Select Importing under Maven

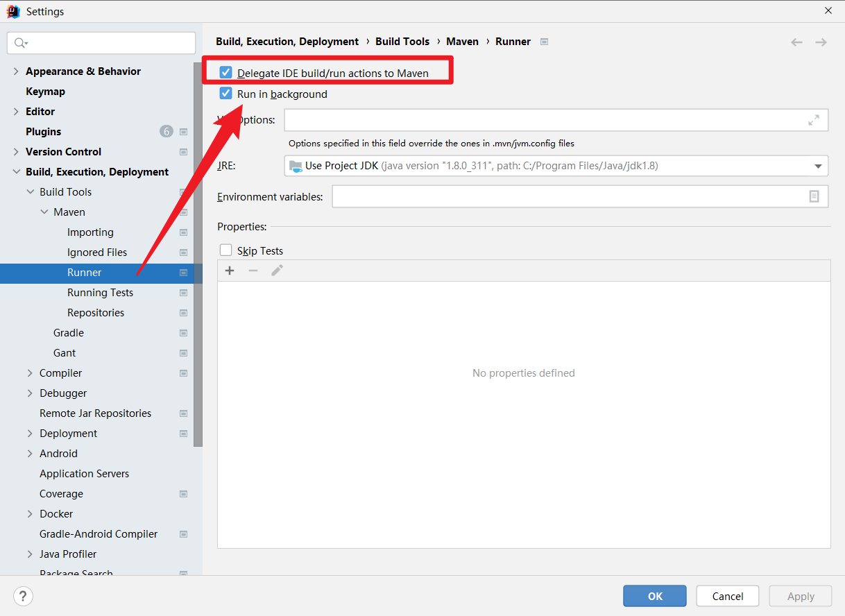(x=90, y=232)
